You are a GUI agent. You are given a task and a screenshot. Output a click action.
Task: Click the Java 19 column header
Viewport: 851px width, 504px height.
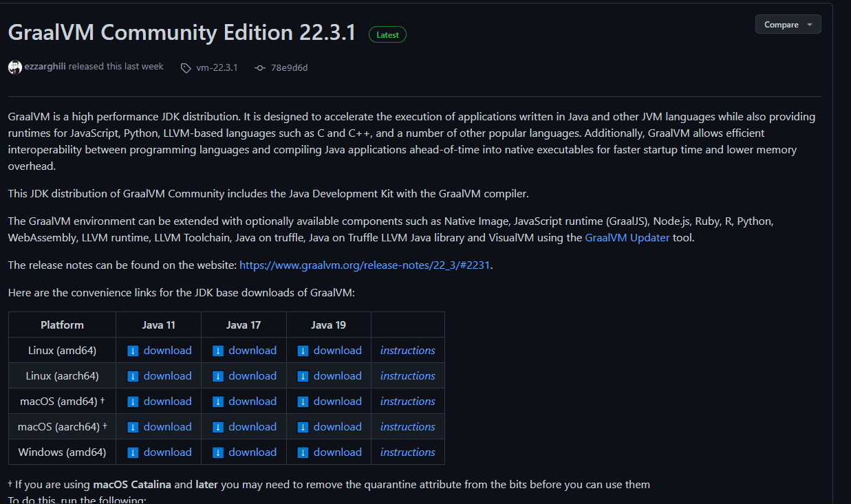tap(329, 325)
